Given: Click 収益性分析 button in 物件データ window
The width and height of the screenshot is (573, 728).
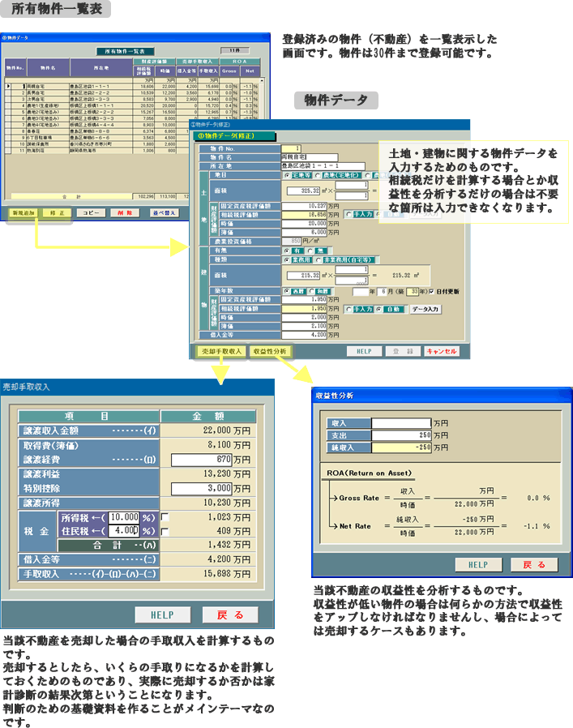Looking at the screenshot, I should [x=270, y=352].
